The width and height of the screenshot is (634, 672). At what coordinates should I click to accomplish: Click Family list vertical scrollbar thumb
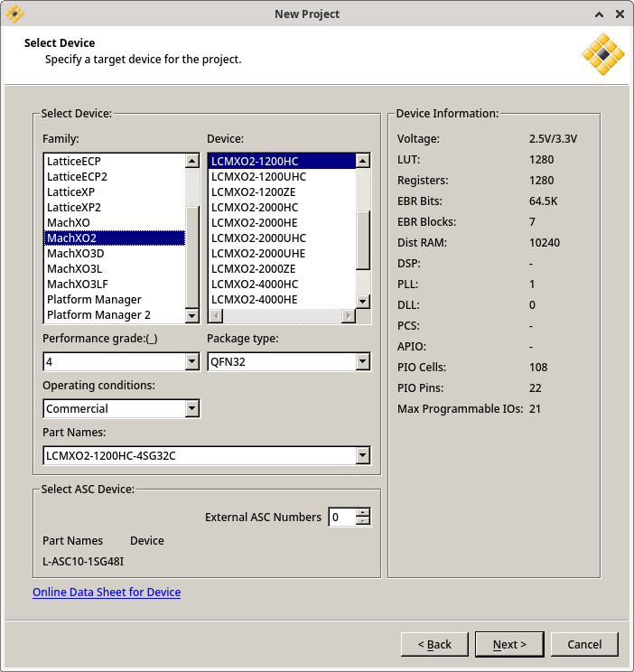[192, 257]
